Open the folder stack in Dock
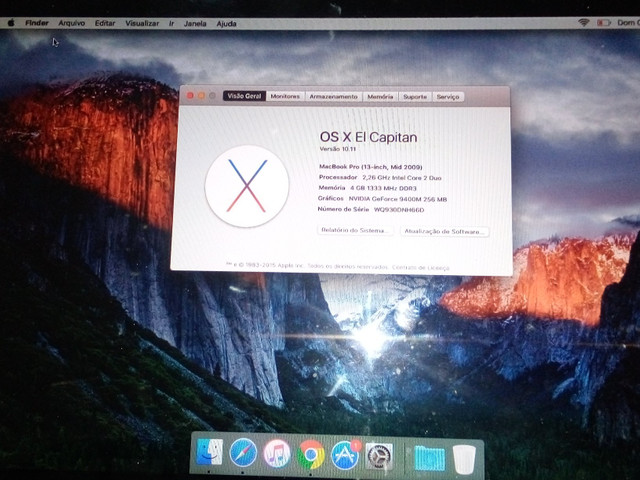Image resolution: width=640 pixels, height=480 pixels. tap(429, 458)
